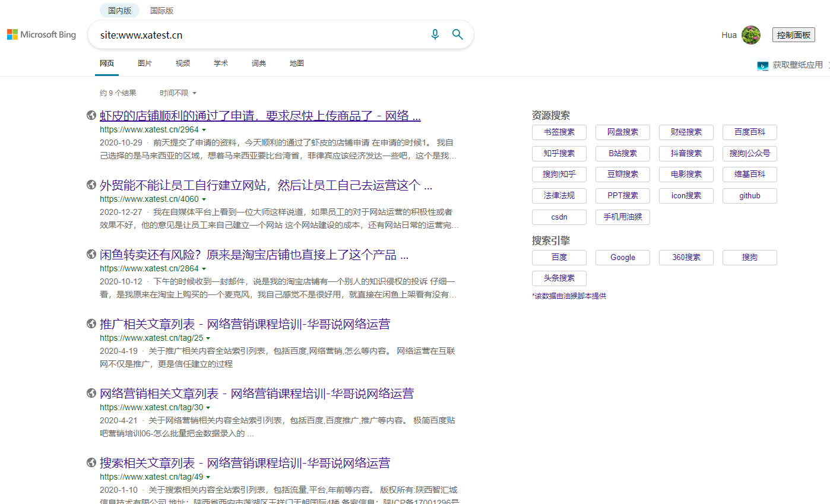Open Hua's profile avatar

pos(751,35)
